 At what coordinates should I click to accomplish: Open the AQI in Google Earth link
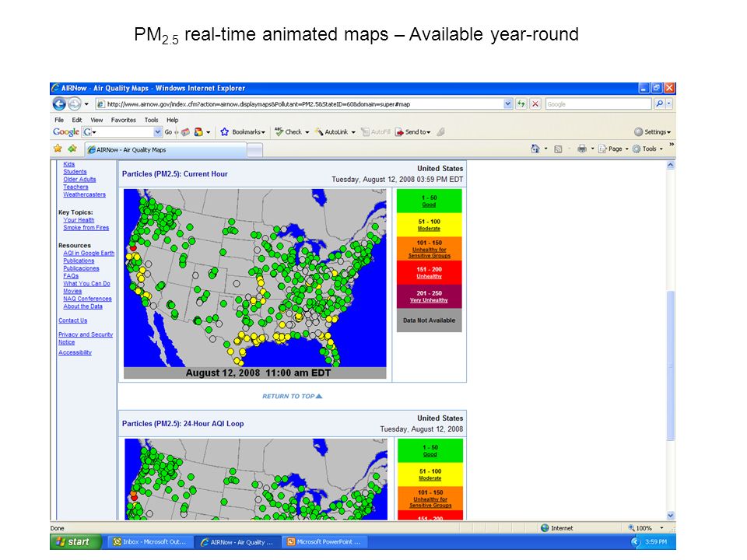click(89, 254)
